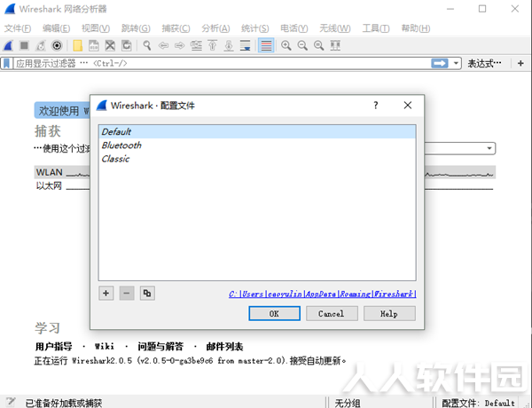
Task: Save capture file toolbar icon
Action: click(94, 45)
